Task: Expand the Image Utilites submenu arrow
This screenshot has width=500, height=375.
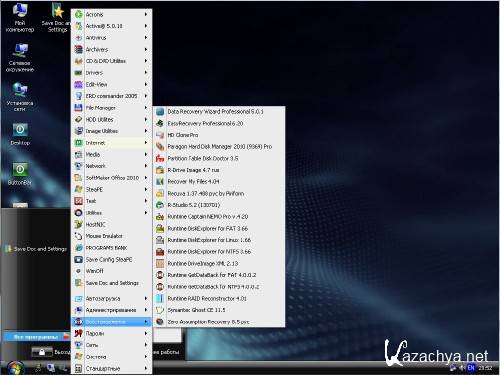Action: coord(146,131)
